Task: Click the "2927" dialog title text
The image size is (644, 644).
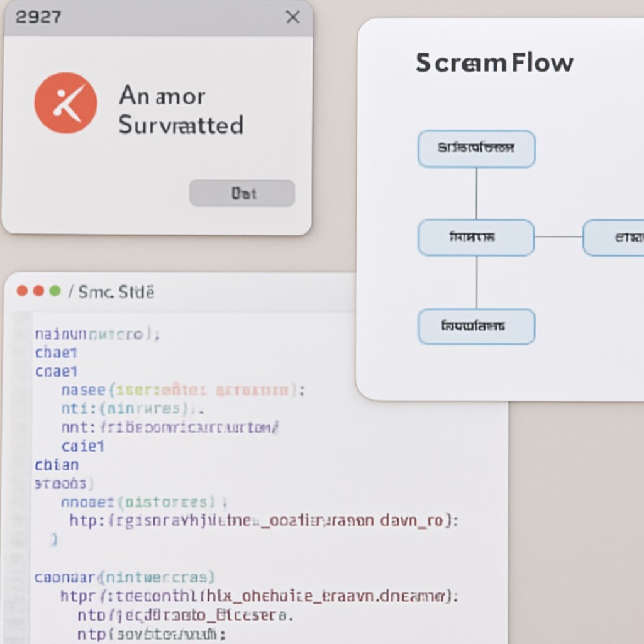Action: point(38,17)
